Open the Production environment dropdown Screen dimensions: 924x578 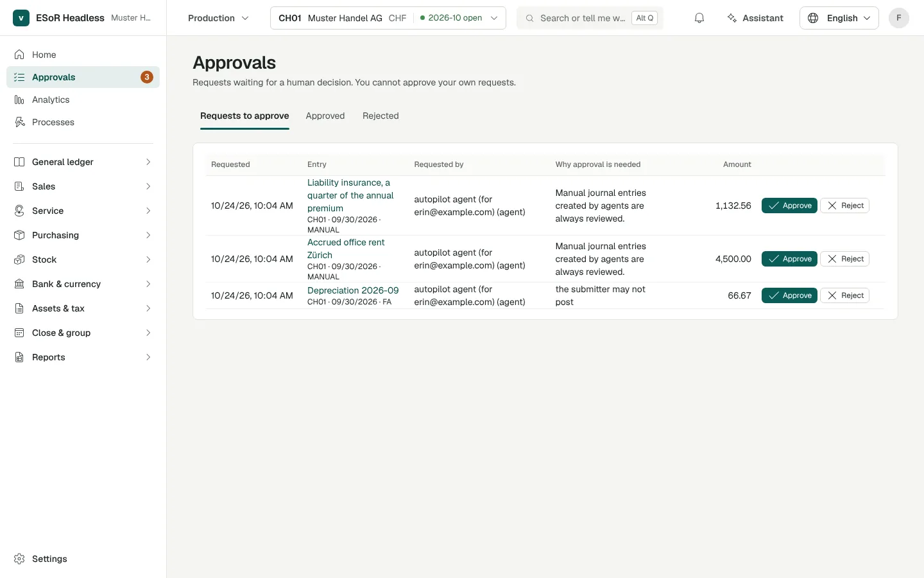coord(218,18)
